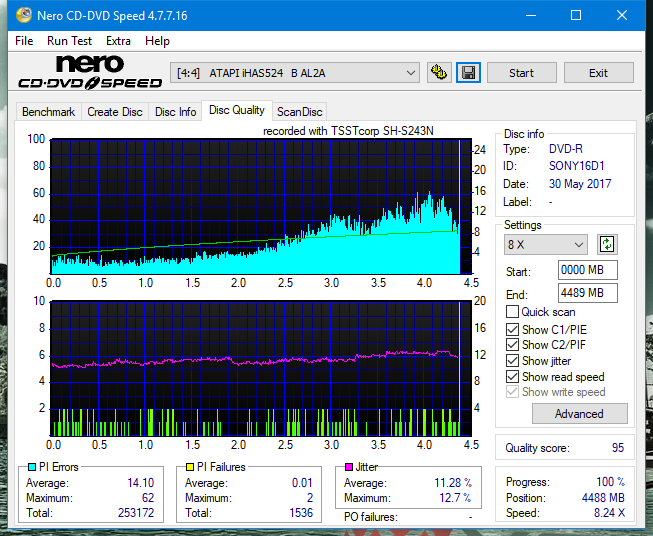Click the PI Errors average 14.10
653x536 pixels.
pos(140,483)
